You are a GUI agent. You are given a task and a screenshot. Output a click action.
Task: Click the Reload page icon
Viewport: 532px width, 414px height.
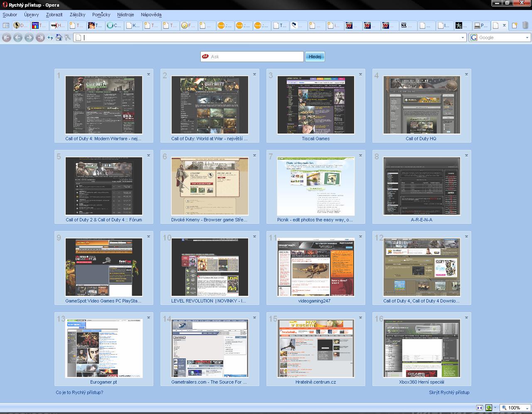point(50,38)
